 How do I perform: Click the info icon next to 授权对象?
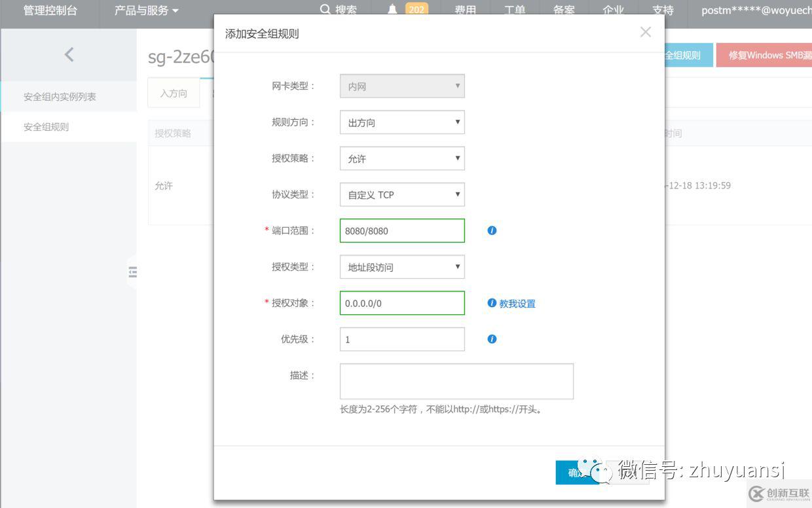(492, 302)
